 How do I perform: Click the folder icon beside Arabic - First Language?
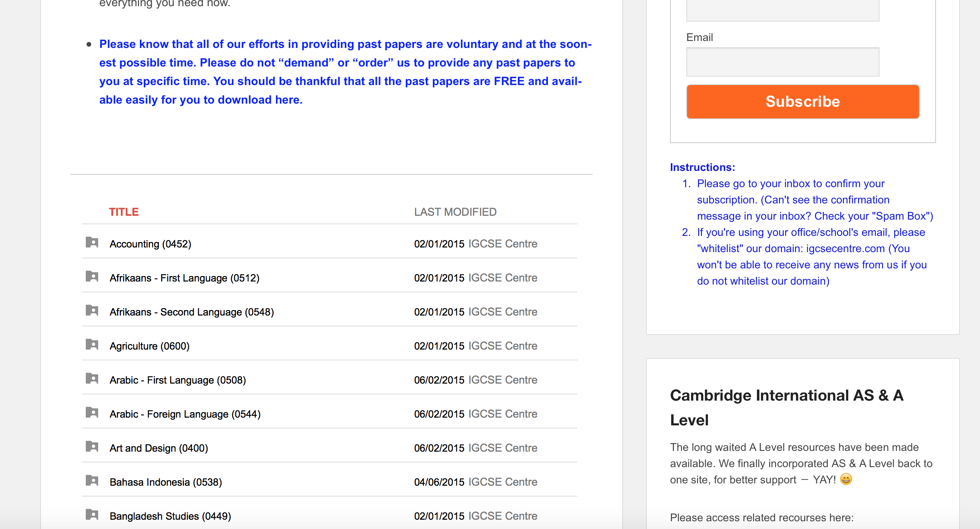[x=92, y=379]
